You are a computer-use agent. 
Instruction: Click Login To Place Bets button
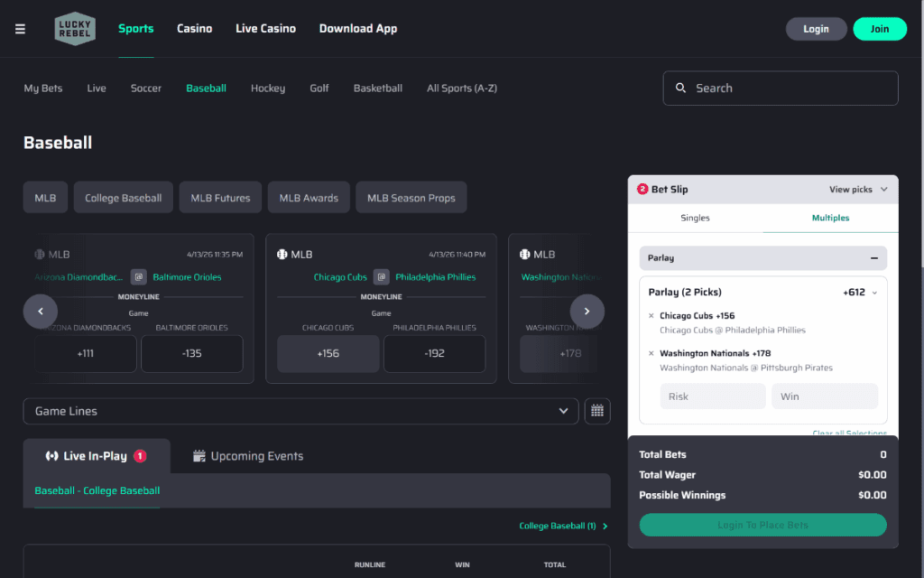pyautogui.click(x=762, y=525)
